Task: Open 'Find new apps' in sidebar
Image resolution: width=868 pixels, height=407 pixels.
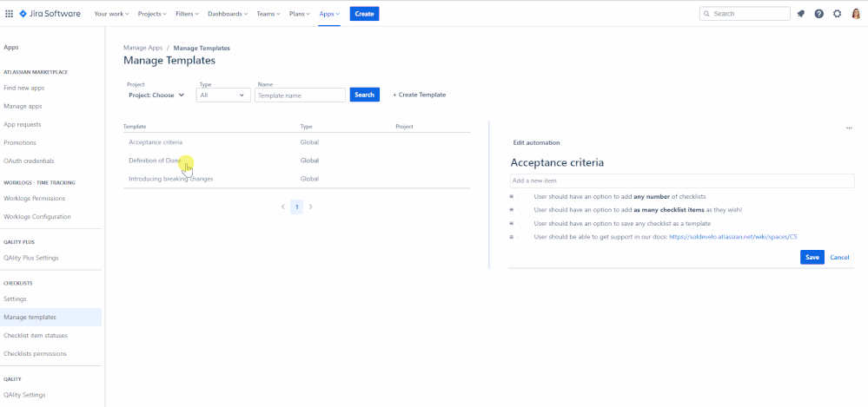Action: [x=23, y=88]
